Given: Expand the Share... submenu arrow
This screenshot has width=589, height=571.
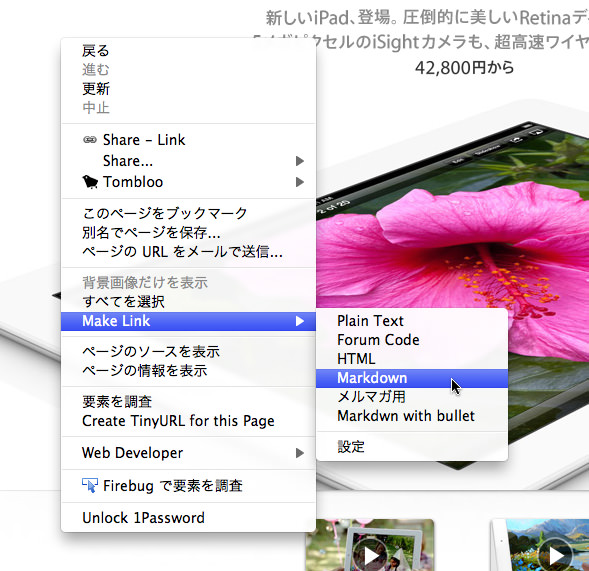Looking at the screenshot, I should point(299,161).
